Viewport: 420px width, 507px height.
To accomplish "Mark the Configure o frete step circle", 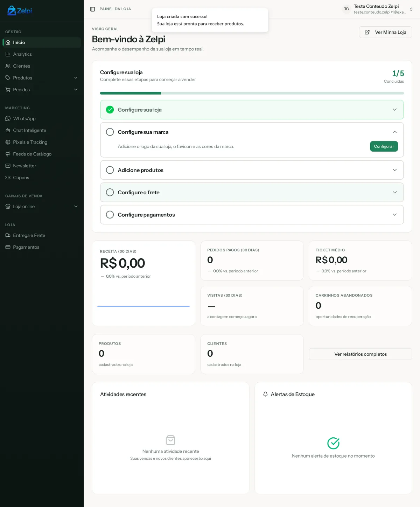I will 110,192.
